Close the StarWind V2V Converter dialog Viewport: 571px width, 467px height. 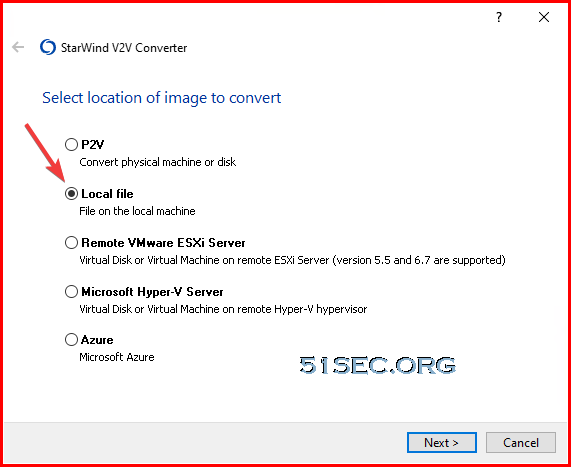click(544, 17)
